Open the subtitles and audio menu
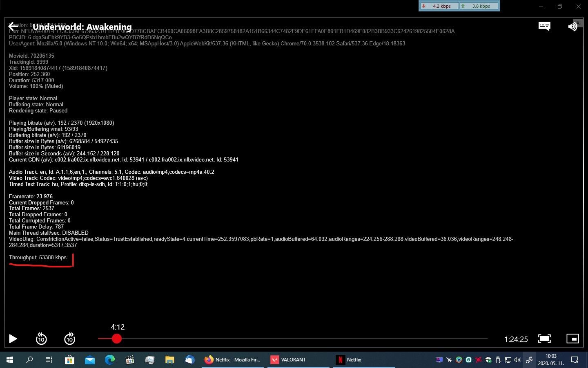The height and width of the screenshot is (368, 588). [x=544, y=26]
